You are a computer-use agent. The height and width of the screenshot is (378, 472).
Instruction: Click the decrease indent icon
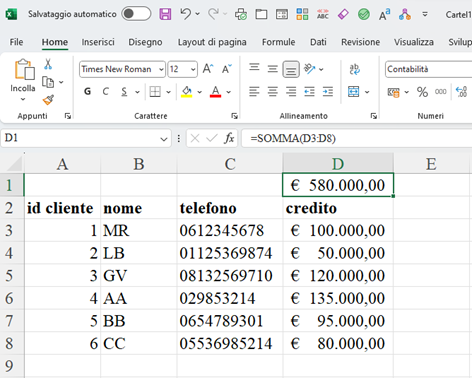click(x=309, y=91)
